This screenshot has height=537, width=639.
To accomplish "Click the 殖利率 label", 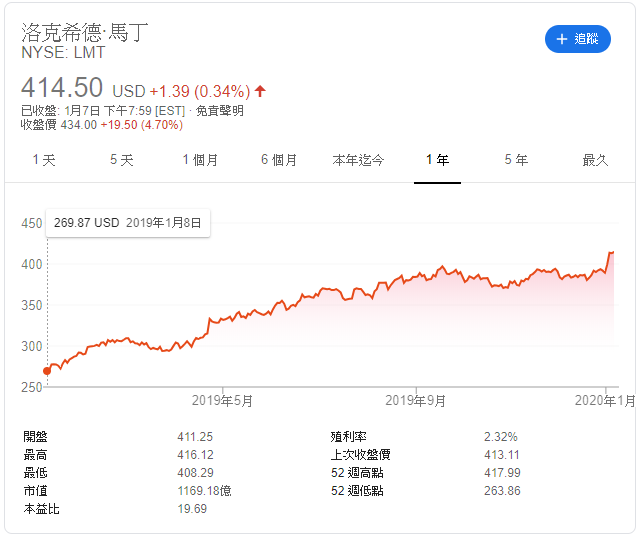I will (348, 437).
